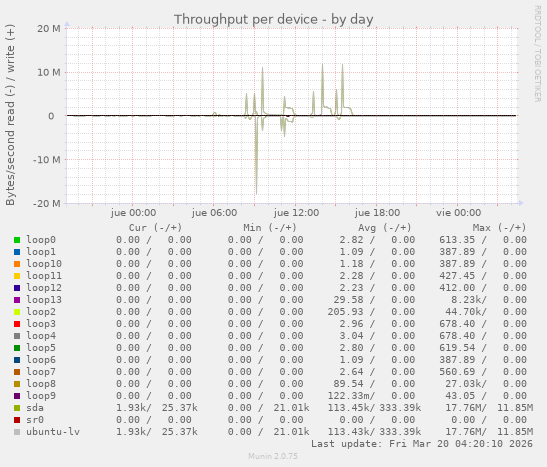547x467 pixels.
Task: Select the loop7 legend label
Action: [41, 372]
